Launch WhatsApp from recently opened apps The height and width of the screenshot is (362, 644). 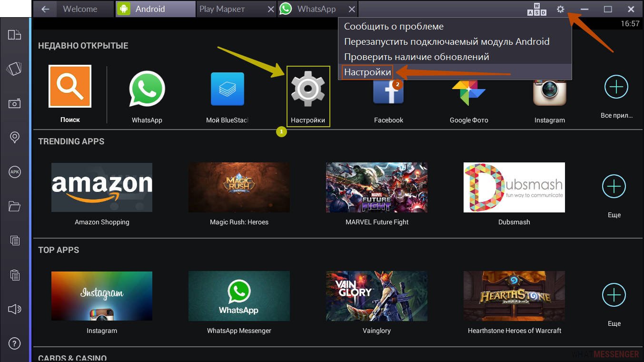click(x=147, y=89)
